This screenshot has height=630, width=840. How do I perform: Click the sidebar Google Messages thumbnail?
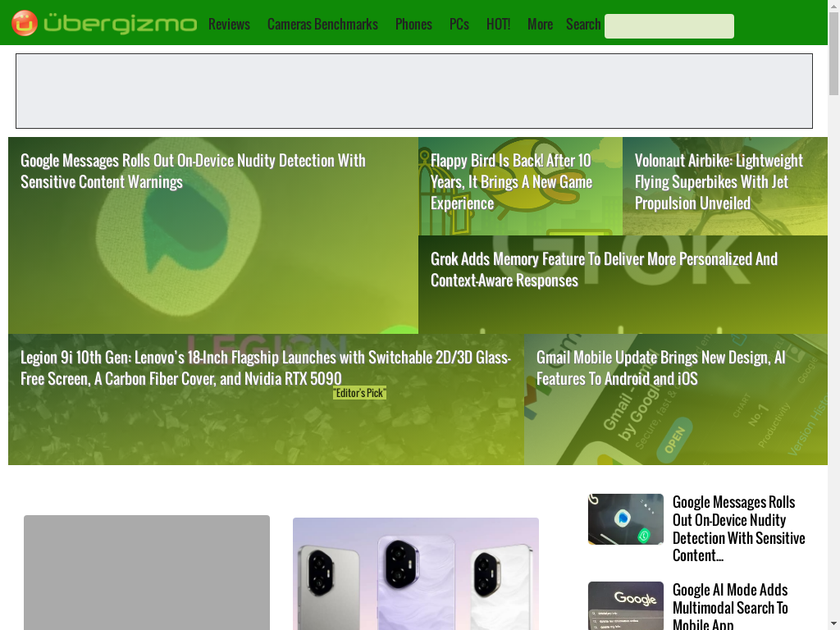pos(626,519)
